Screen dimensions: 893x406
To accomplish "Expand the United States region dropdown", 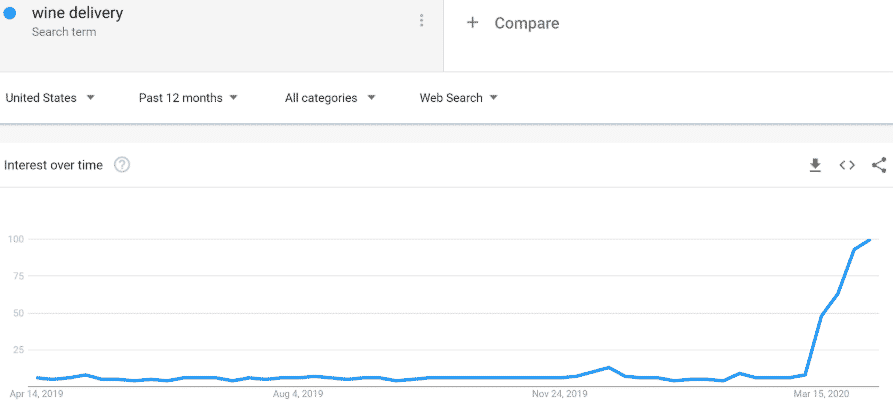I will pyautogui.click(x=50, y=98).
